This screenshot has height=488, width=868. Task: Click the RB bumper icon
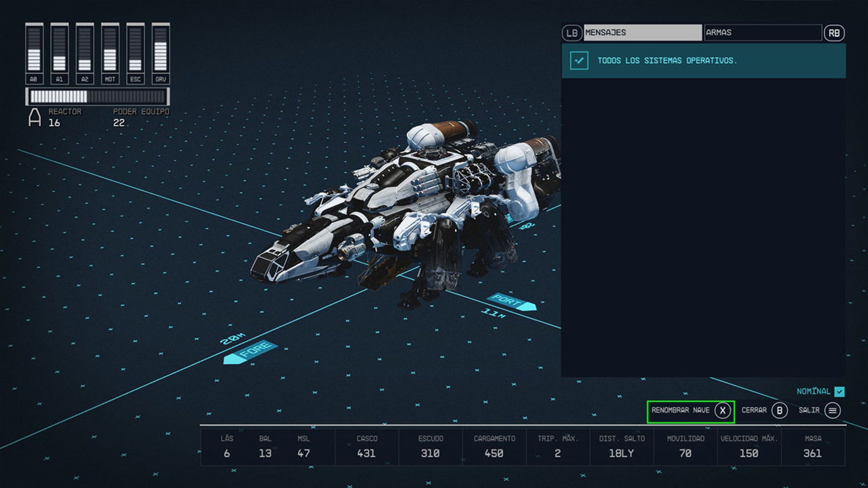pos(834,33)
